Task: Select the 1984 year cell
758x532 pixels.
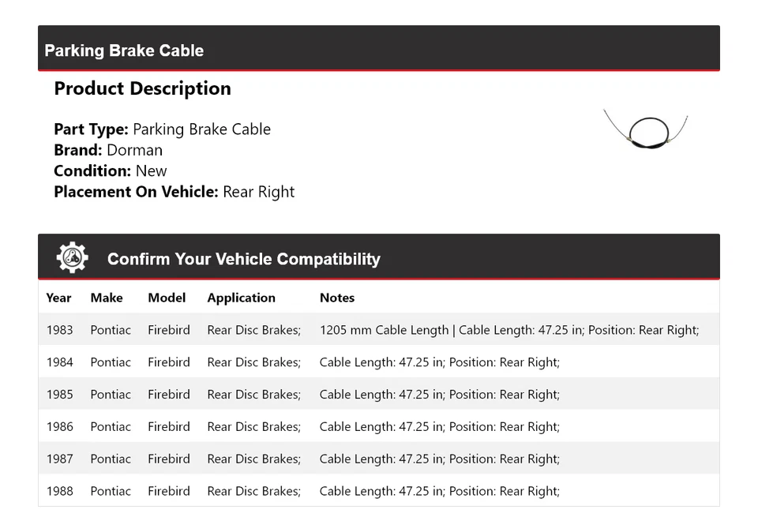Action: [59, 362]
